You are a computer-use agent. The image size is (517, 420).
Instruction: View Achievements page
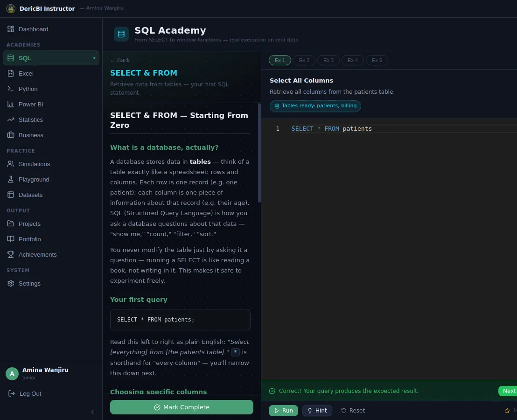click(x=51, y=255)
